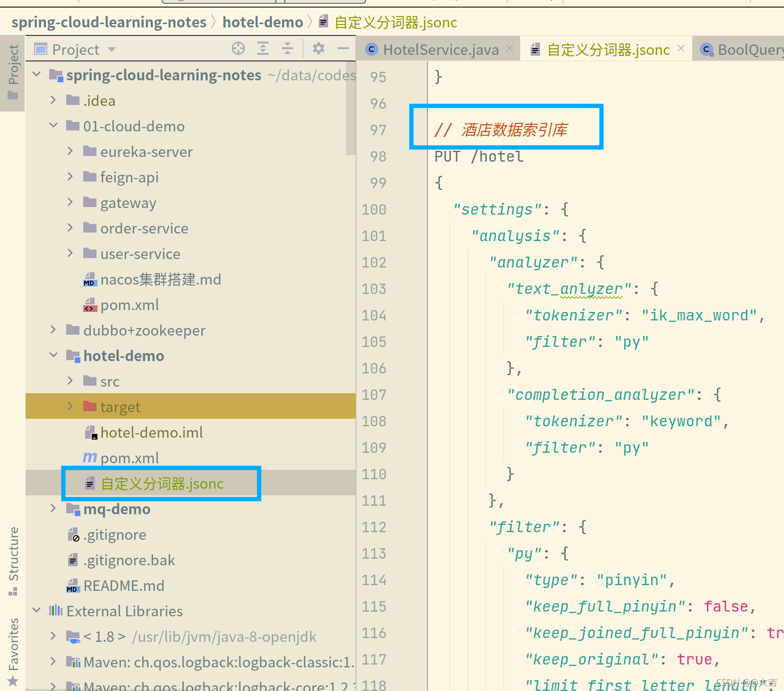Place cursor on "PUT /hotel" line
This screenshot has width=784, height=691.
click(479, 156)
